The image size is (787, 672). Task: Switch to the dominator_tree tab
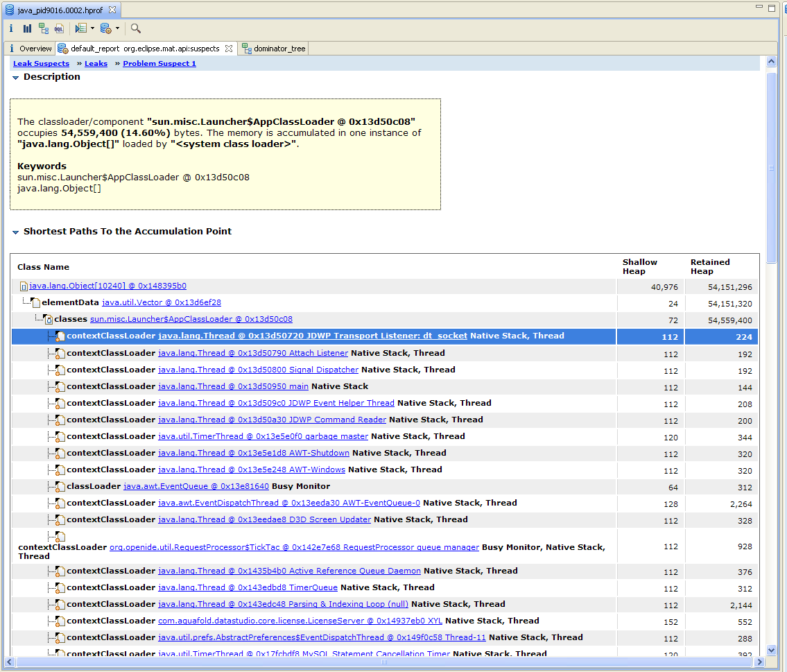tap(274, 49)
